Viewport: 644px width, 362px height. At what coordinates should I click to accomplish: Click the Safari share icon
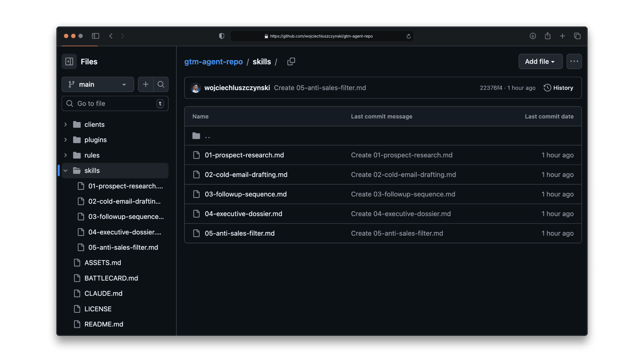pyautogui.click(x=548, y=36)
